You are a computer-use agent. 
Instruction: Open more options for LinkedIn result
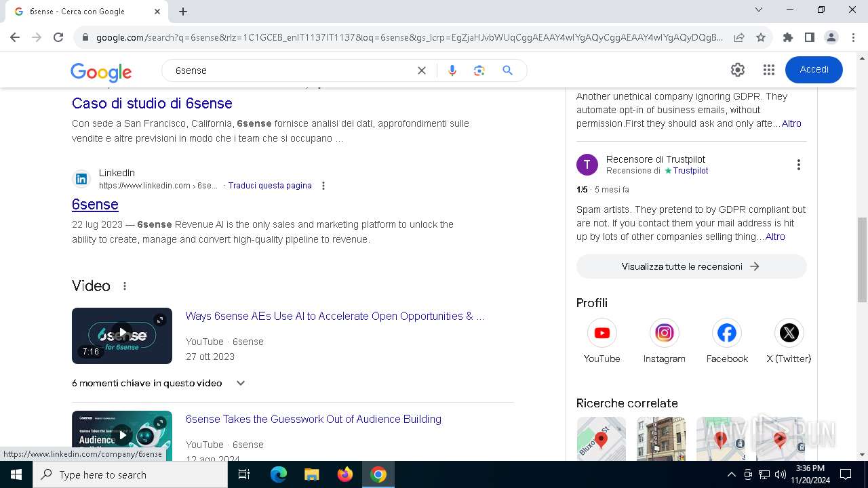(323, 186)
